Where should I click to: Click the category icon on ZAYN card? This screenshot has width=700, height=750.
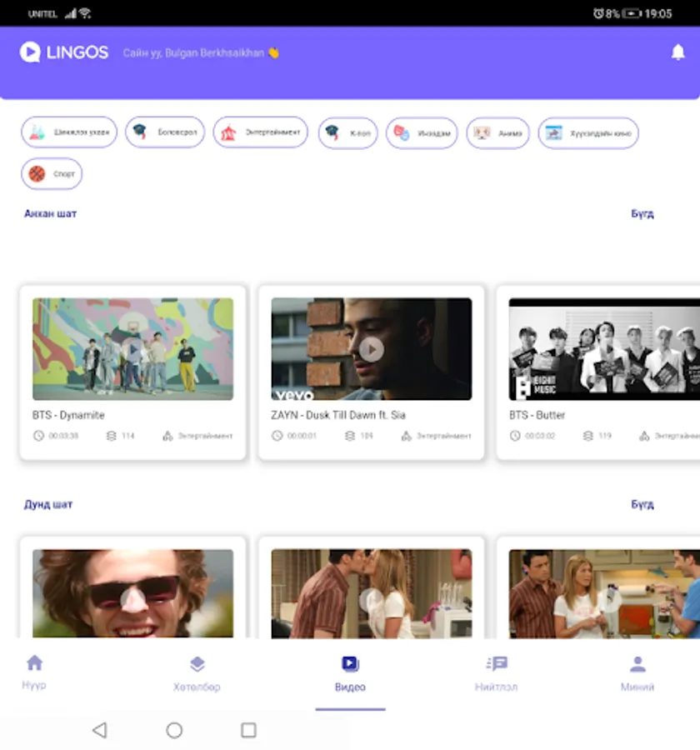pos(406,436)
